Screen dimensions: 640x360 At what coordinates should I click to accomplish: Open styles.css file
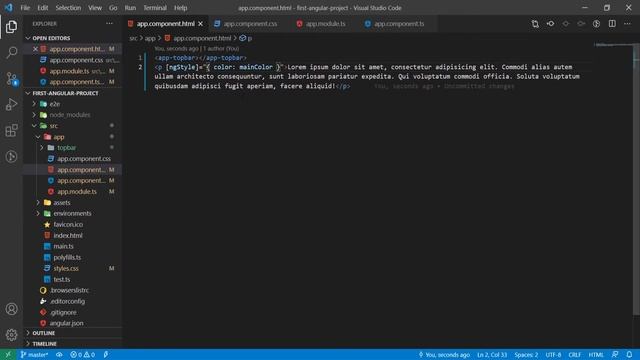tap(66, 269)
